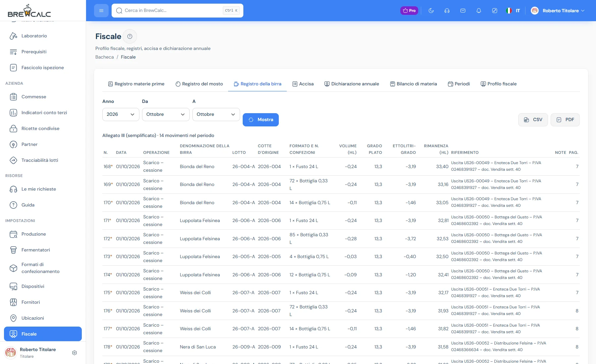Open the IT language selector
The width and height of the screenshot is (596, 364).
tap(513, 11)
